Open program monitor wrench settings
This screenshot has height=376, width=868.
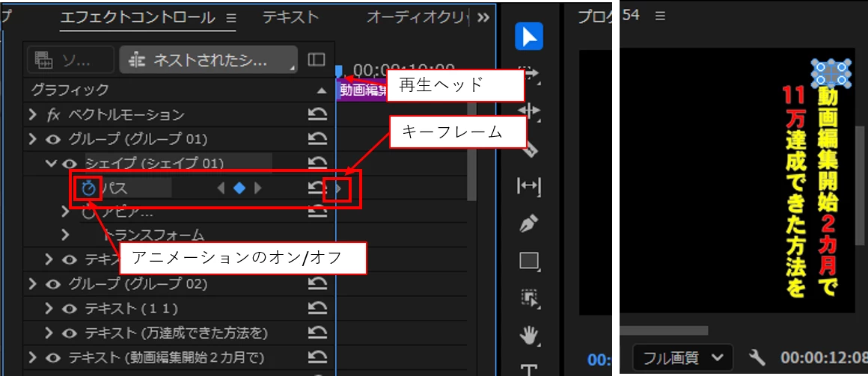757,358
